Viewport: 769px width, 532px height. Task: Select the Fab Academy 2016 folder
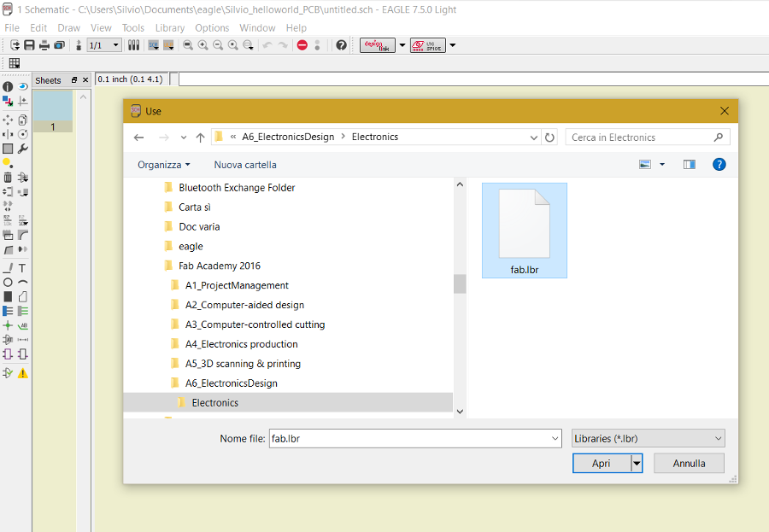220,266
